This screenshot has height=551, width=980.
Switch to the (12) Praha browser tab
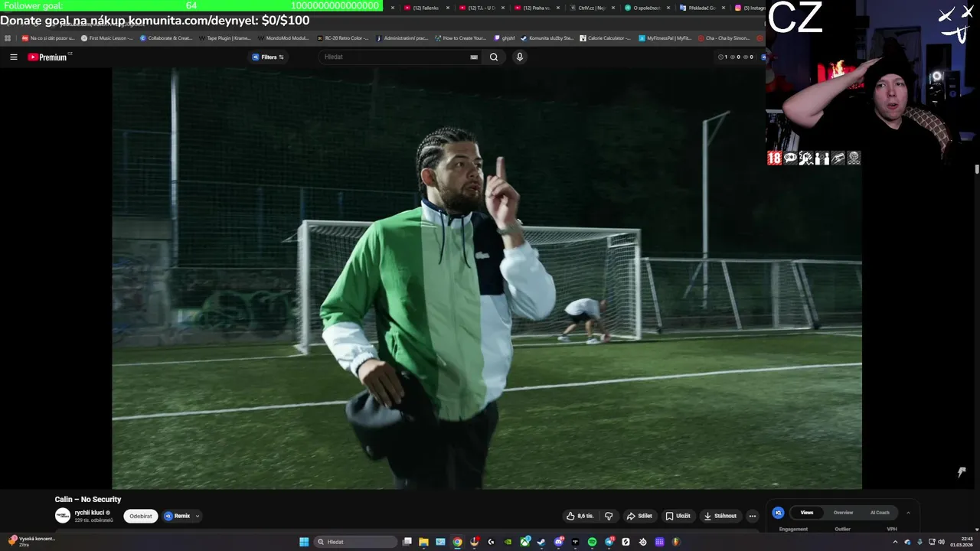(x=537, y=8)
